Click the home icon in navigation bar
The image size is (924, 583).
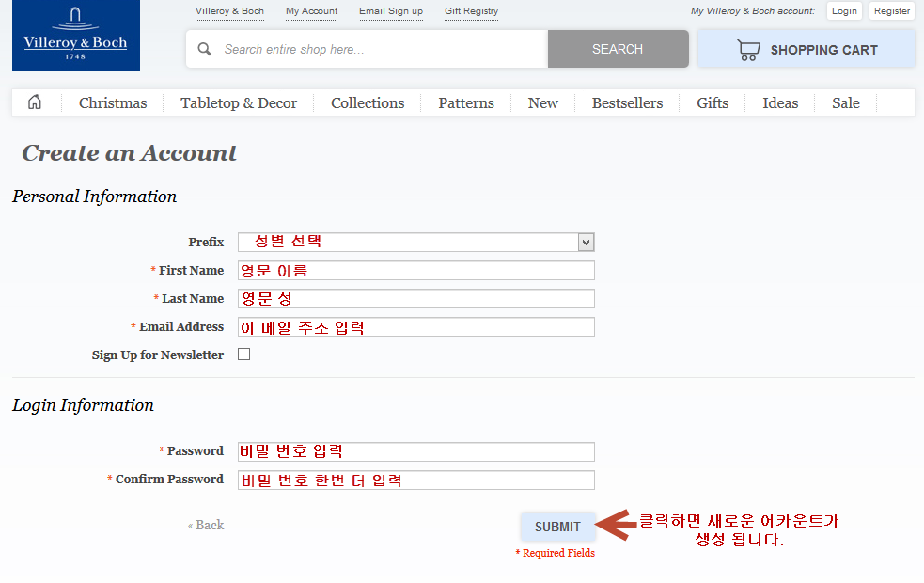35,102
